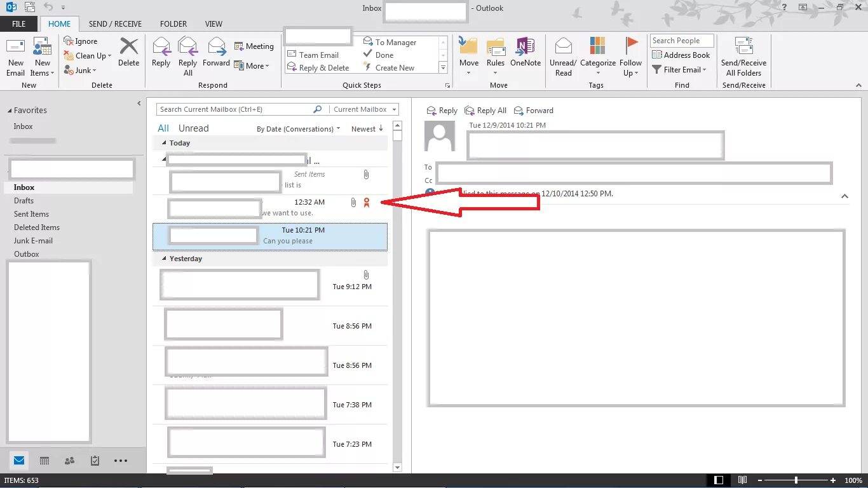Switch to the HOME tab

coord(60,24)
